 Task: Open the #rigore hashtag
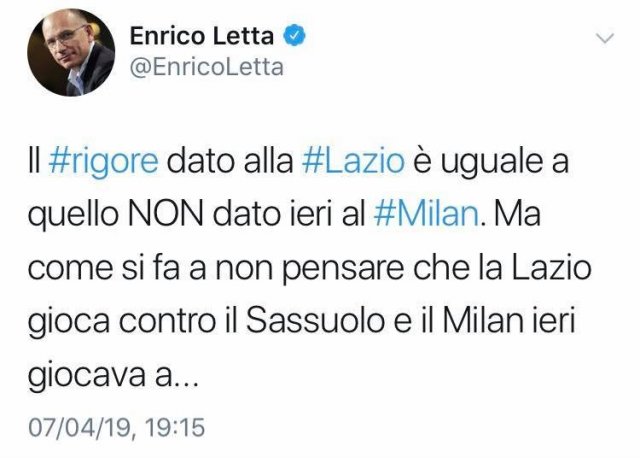(x=103, y=162)
